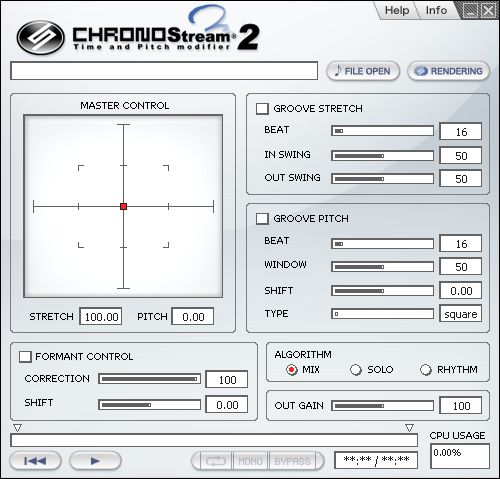Start RENDERING the processed audio
Screen dimensions: 500x479
point(448,71)
